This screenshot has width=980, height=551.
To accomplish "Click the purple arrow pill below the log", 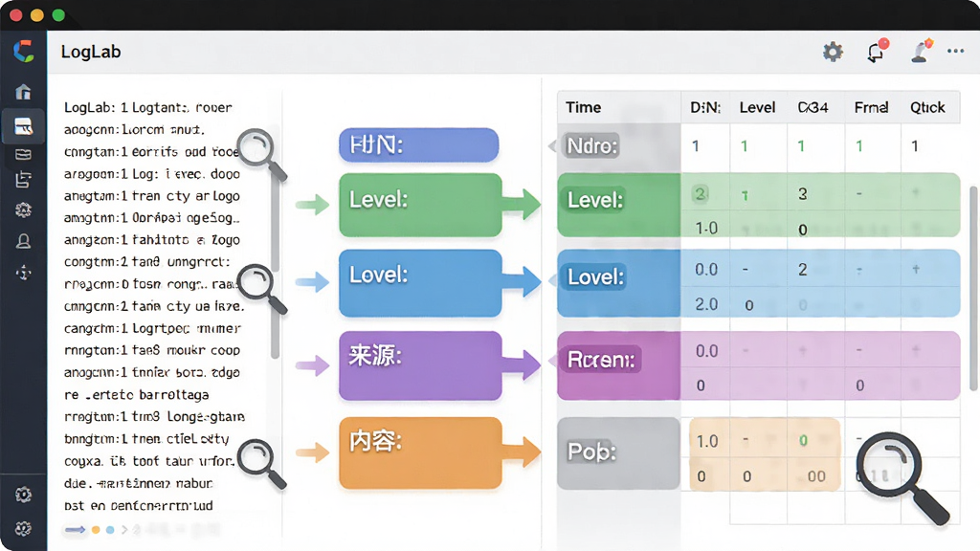I will click(x=75, y=530).
